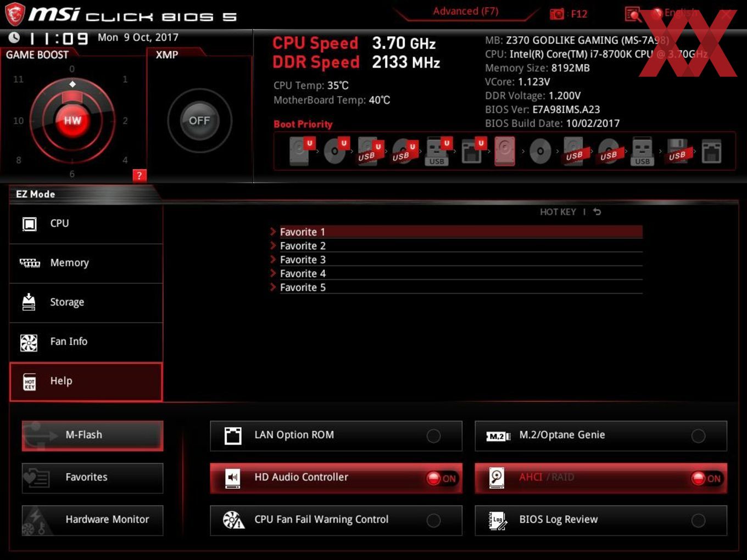
Task: Click the BIOS Ver E7A98IMS.A23 text
Action: click(x=543, y=109)
